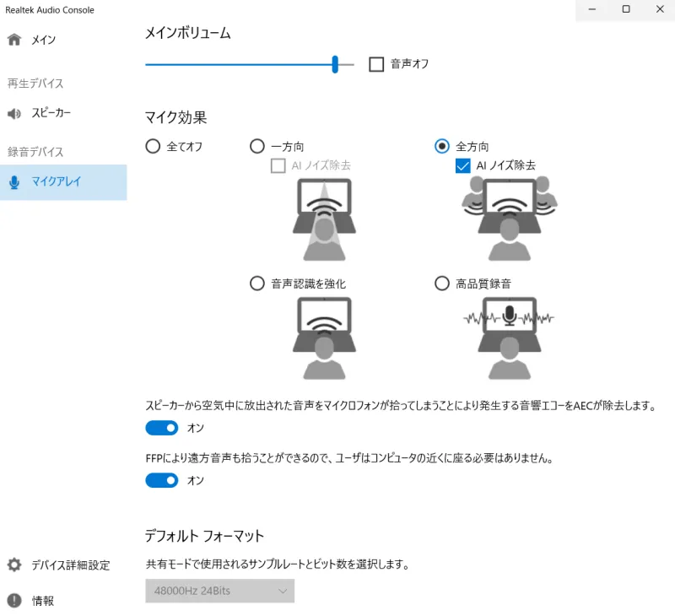Click the メインボリューム volume slider

tap(335, 64)
